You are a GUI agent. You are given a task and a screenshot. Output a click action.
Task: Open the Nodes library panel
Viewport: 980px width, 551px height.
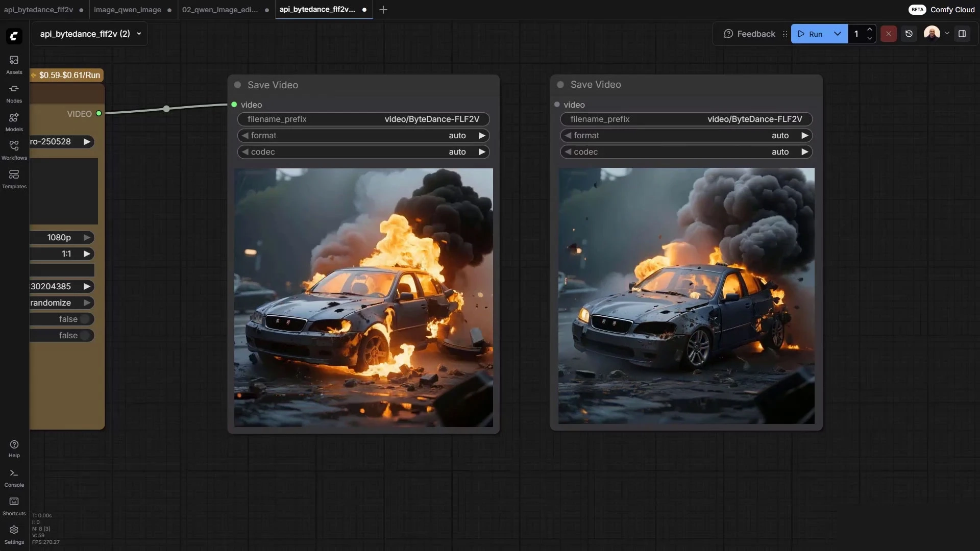14,93
